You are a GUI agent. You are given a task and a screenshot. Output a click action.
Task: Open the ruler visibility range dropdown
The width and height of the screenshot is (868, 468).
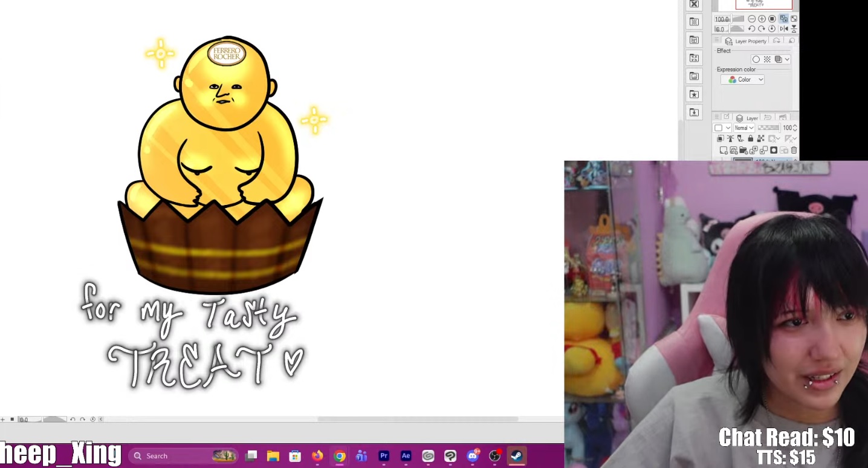(x=791, y=139)
